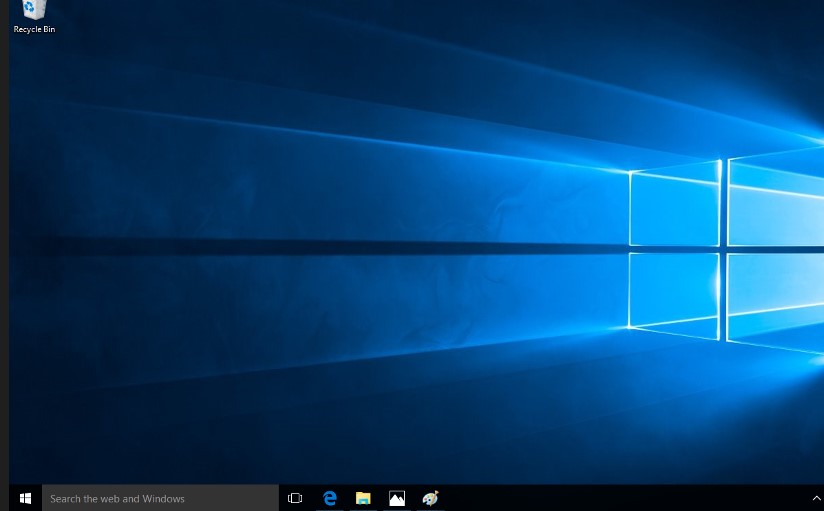
Task: Open Task View from the taskbar
Action: point(295,498)
